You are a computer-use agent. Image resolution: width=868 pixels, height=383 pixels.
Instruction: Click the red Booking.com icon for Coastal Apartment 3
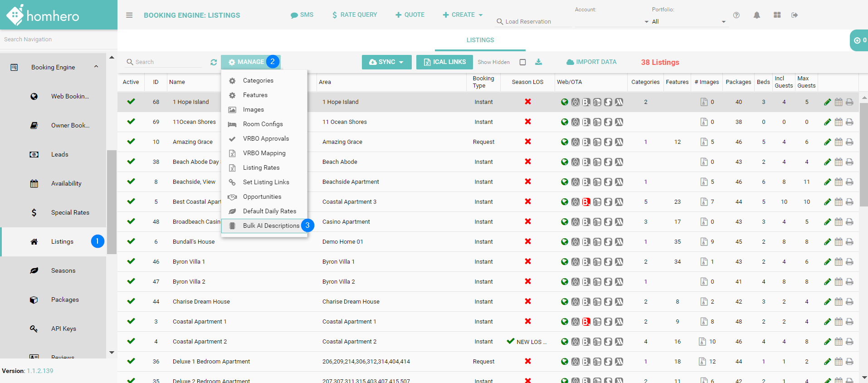point(586,202)
